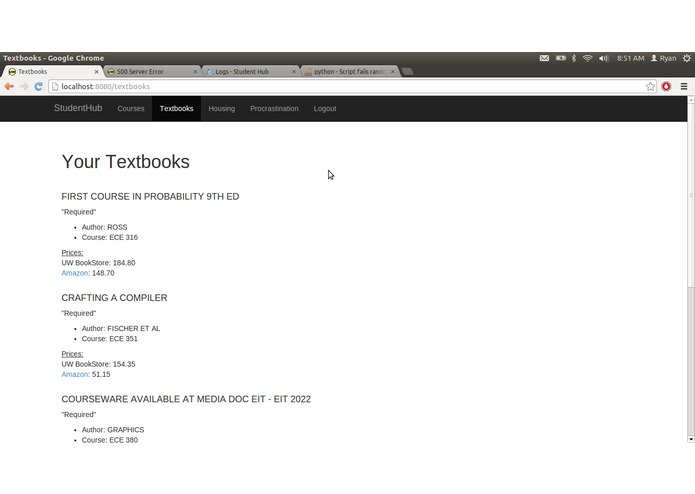Click the scrollbar down arrow
The width and height of the screenshot is (695, 494).
tap(691, 439)
